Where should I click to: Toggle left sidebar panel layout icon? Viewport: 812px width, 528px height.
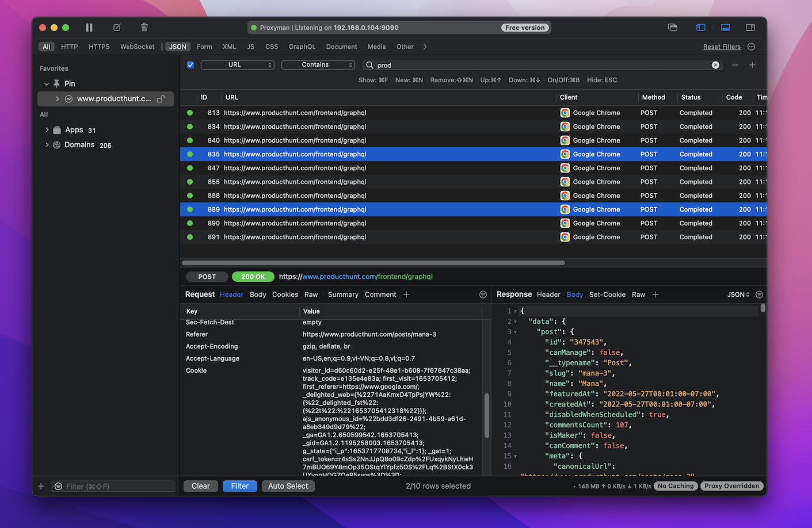(x=700, y=28)
